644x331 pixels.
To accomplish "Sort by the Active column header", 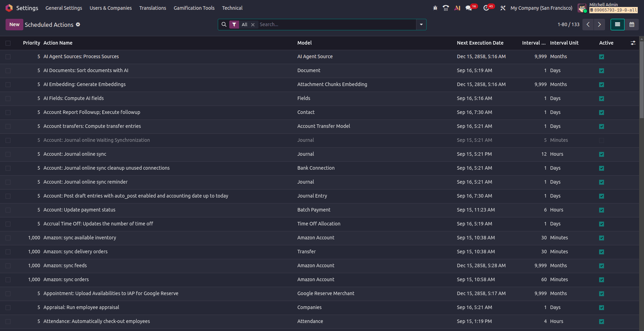I will [x=606, y=43].
